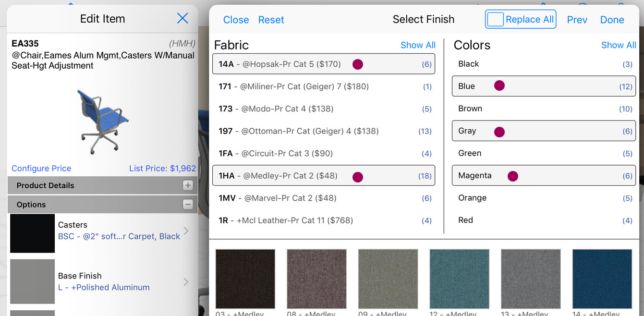
Task: Tick the Replace All checkbox
Action: (495, 20)
